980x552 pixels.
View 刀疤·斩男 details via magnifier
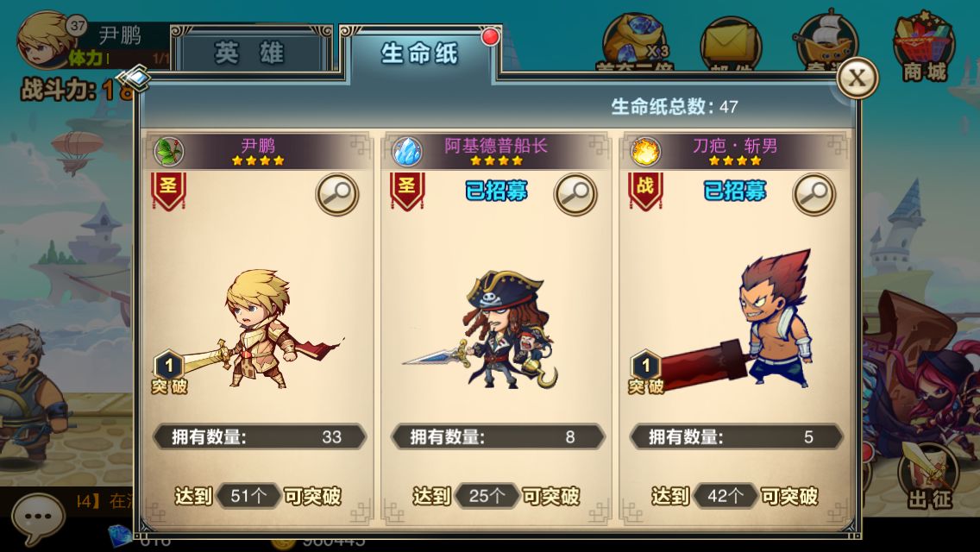tap(814, 194)
